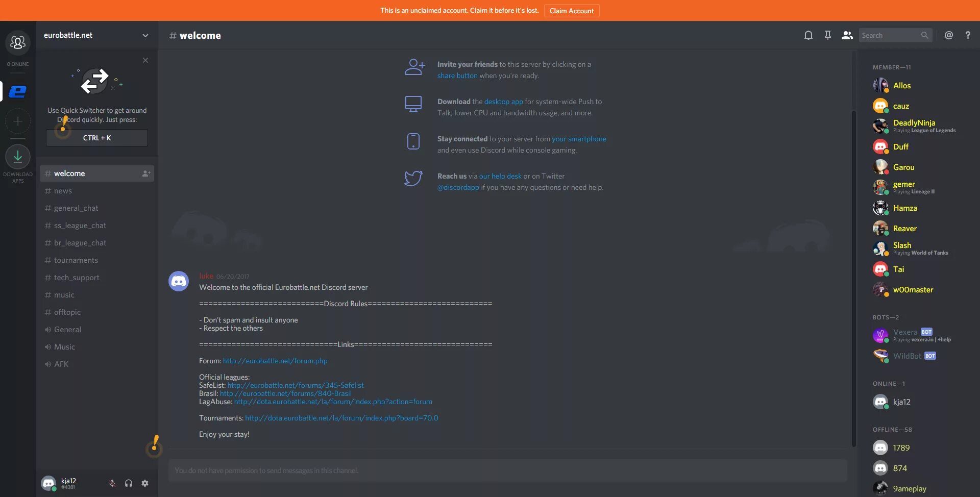Screen dimensions: 980x497
Task: Create invite icon on welcome channel
Action: pos(146,173)
